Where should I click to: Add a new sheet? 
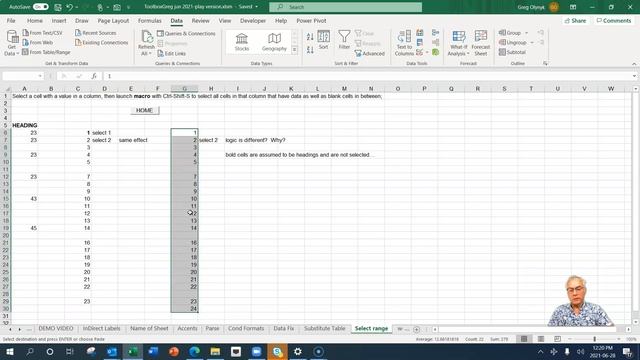pos(416,329)
